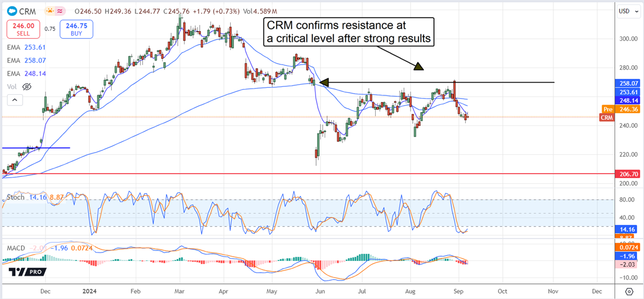Click the Salesforce CRM logo icon
The width and height of the screenshot is (644, 299).
(x=11, y=10)
